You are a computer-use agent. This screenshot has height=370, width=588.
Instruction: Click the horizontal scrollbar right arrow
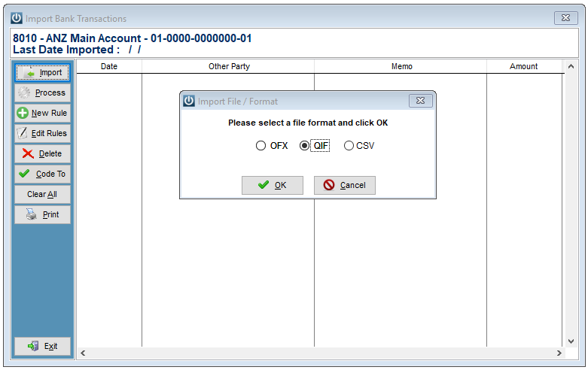point(559,353)
